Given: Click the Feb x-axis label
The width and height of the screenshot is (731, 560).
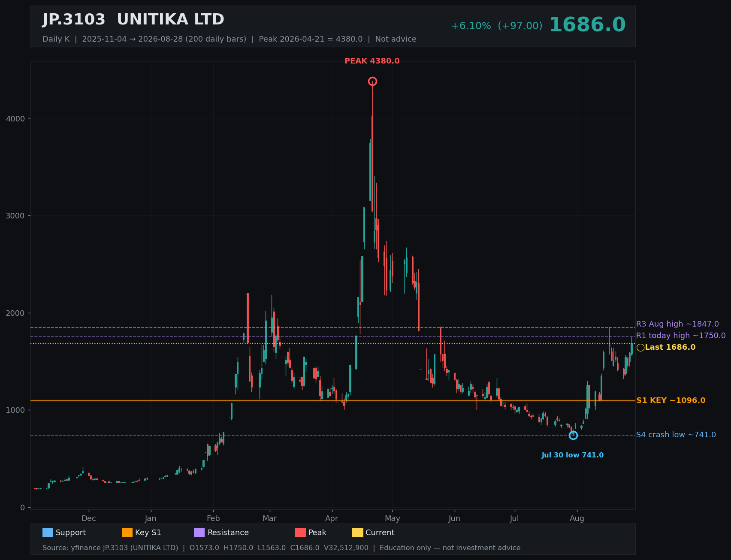Looking at the screenshot, I should tap(213, 518).
